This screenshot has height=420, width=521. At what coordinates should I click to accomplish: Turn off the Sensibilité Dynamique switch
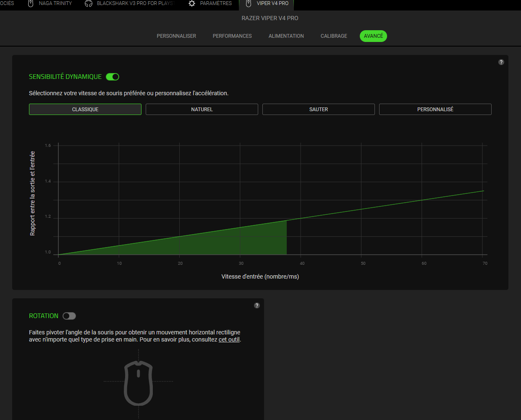pos(113,77)
